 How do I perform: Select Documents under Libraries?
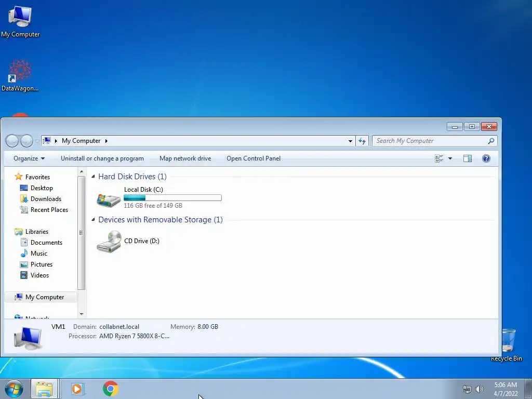(x=46, y=243)
